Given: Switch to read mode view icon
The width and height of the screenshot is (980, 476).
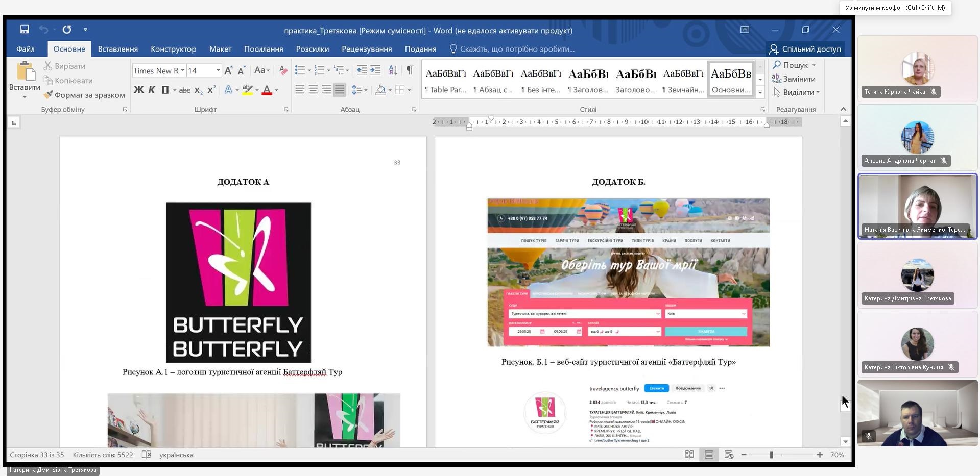Looking at the screenshot, I should coord(689,455).
